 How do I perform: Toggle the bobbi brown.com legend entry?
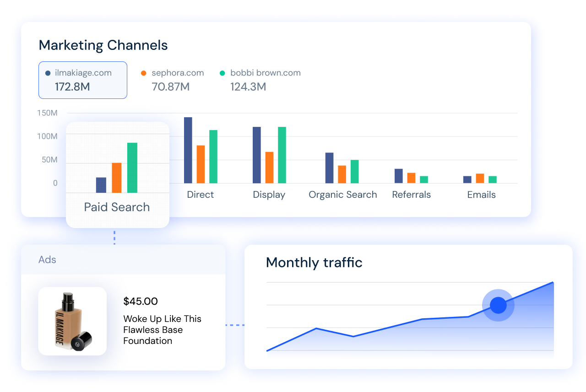[x=265, y=73]
